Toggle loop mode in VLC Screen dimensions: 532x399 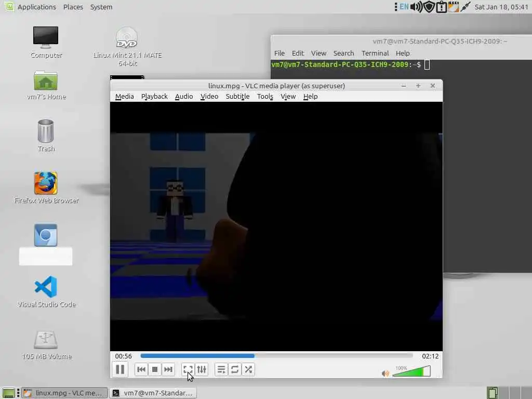[x=235, y=369]
